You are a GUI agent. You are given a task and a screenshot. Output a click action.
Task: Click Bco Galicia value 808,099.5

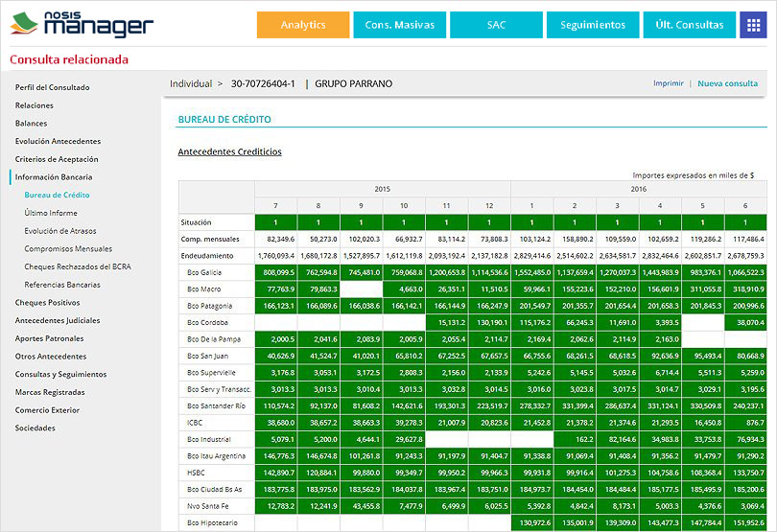(276, 272)
